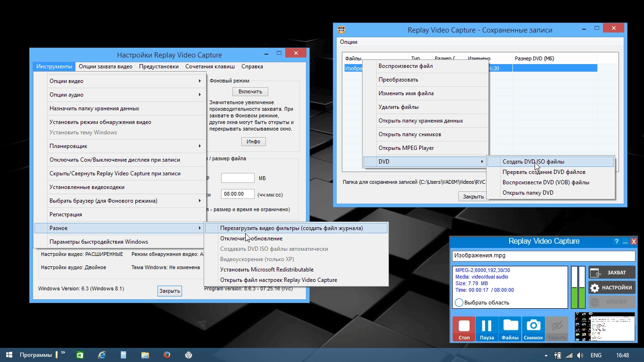Image resolution: width=644 pixels, height=362 pixels.
Task: Launch Firefox from the taskbar
Action: (167, 355)
